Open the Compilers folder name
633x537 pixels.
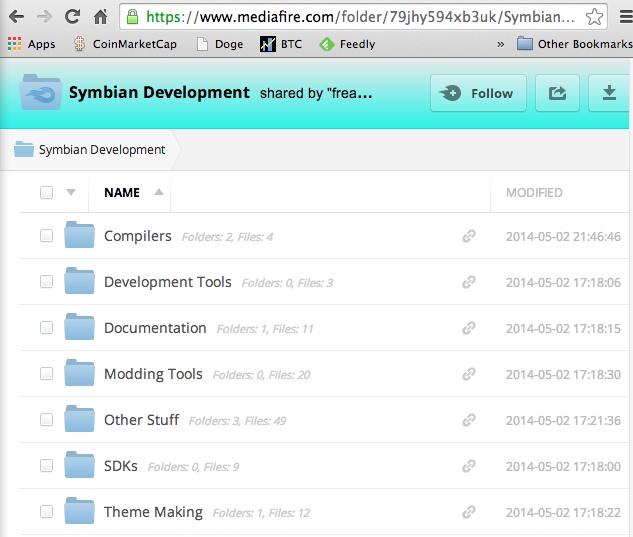pyautogui.click(x=138, y=236)
